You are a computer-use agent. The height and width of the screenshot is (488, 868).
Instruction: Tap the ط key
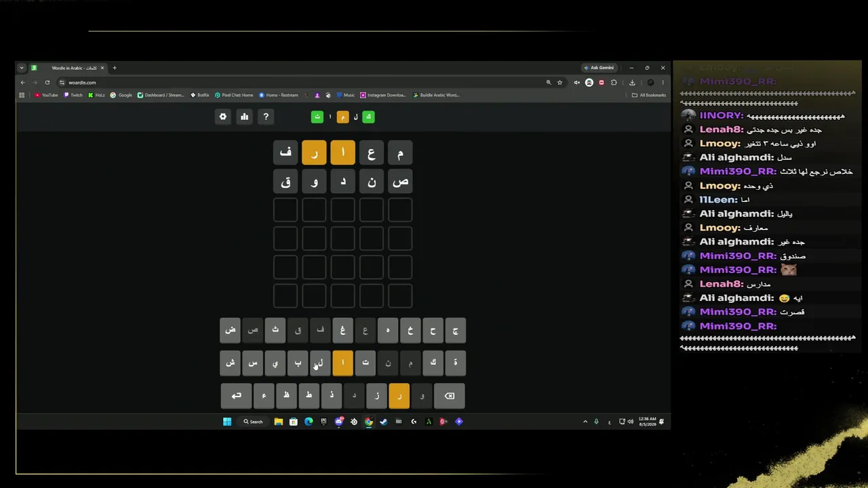[x=309, y=396]
